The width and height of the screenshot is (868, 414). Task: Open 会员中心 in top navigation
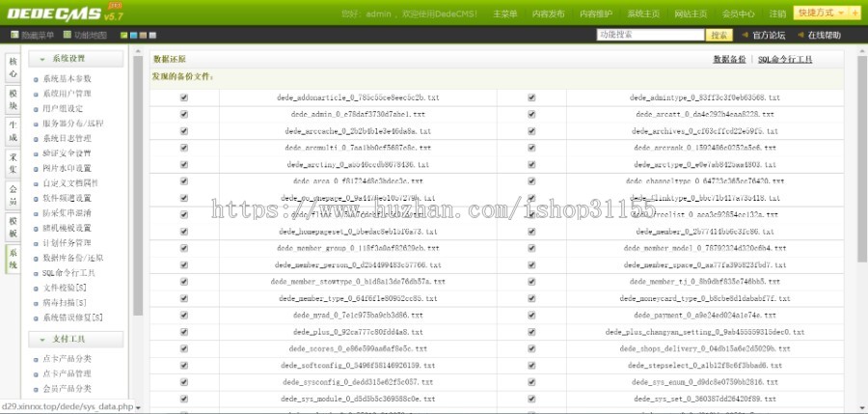coord(738,14)
